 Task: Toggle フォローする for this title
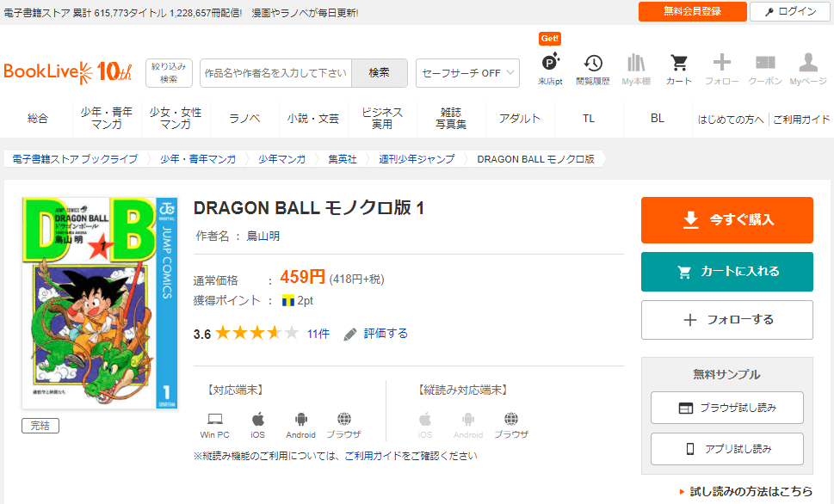(x=726, y=320)
